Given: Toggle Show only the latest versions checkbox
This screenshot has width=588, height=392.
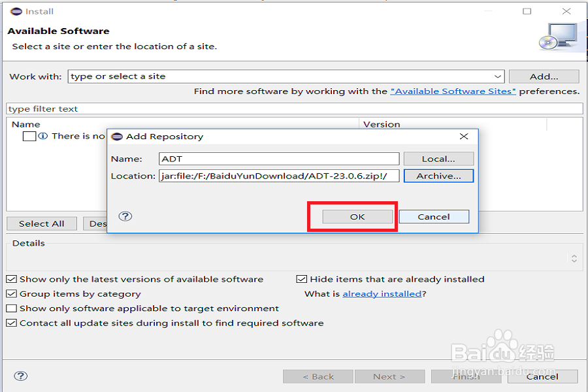Looking at the screenshot, I should click(x=12, y=279).
